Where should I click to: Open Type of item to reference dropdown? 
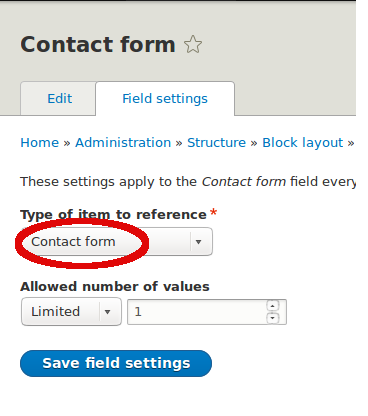tap(117, 242)
